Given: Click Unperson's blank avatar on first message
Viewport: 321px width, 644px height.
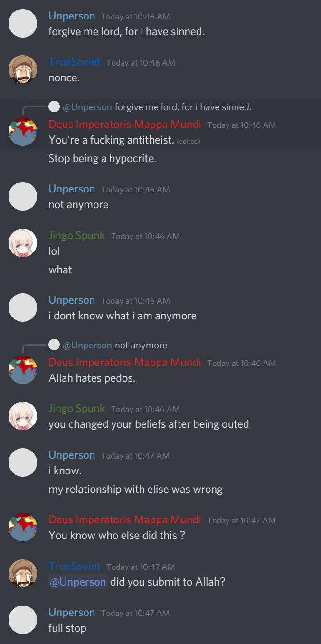Looking at the screenshot, I should 23,24.
